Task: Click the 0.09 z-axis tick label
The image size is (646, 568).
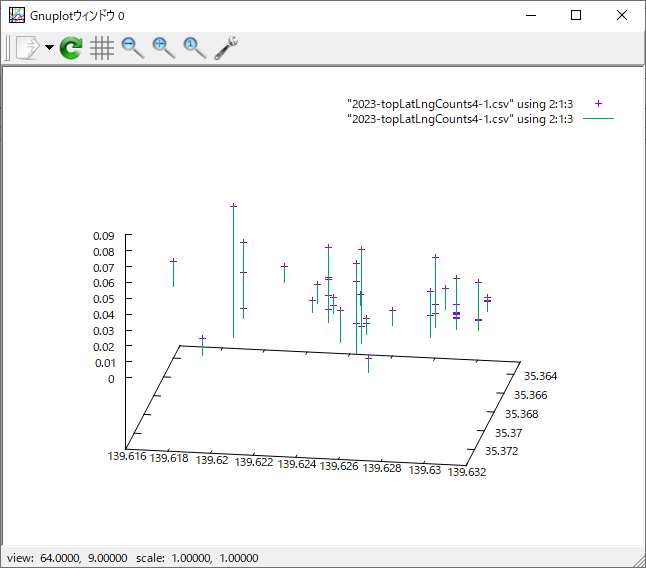Action: tap(104, 236)
